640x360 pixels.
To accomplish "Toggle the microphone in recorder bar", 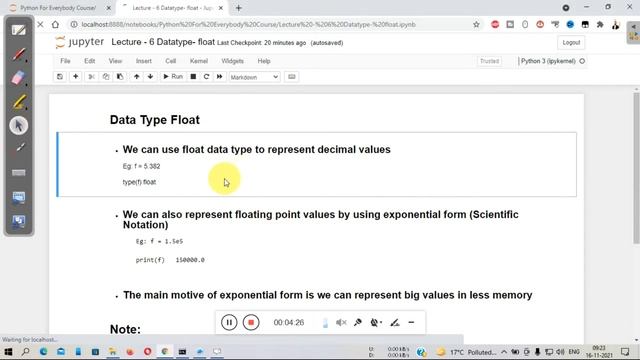I will pyautogui.click(x=358, y=322).
